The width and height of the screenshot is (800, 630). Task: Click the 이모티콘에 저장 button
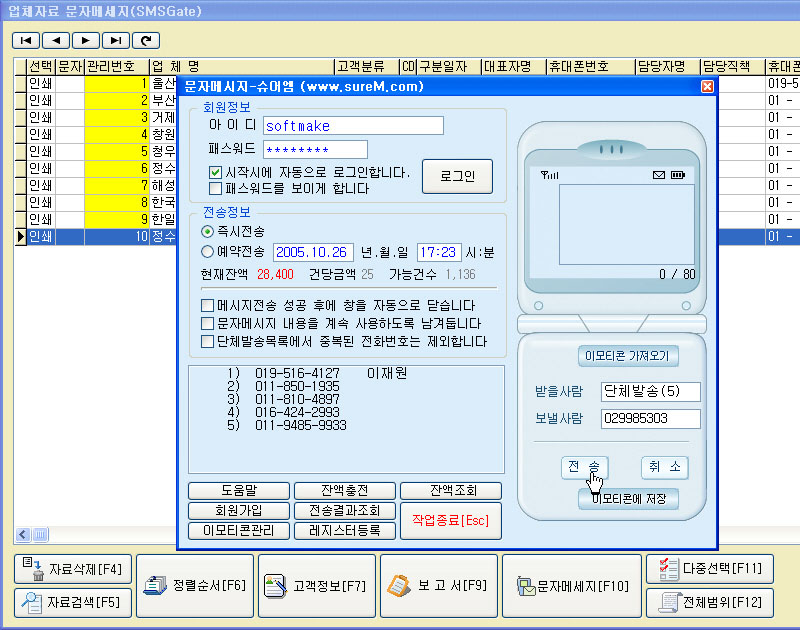click(628, 499)
